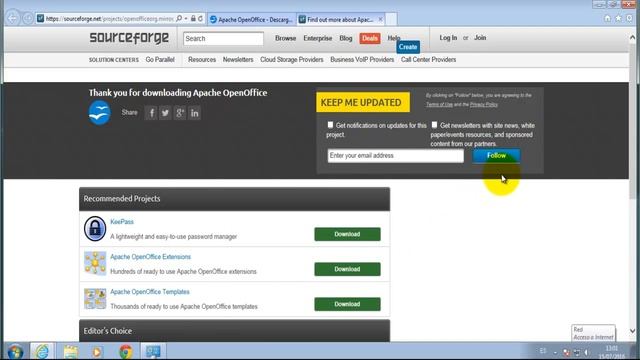This screenshot has height=360, width=640.
Task: Open the Resources link
Action: tap(202, 60)
